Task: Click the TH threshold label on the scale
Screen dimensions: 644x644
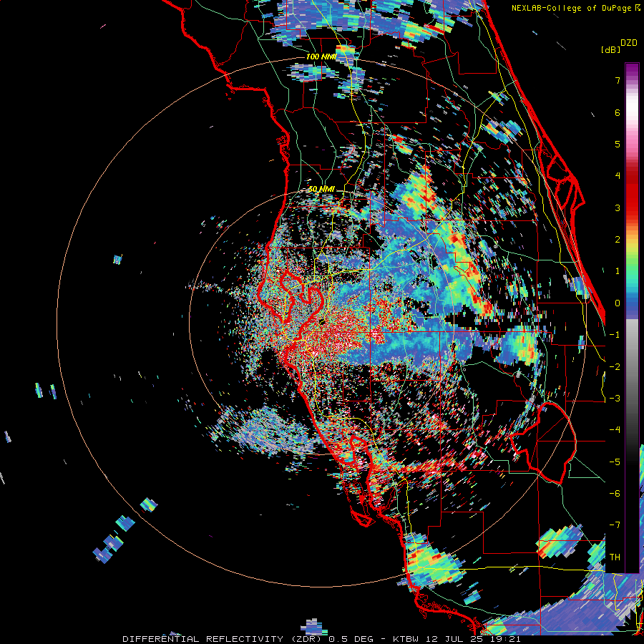Action: 615,557
